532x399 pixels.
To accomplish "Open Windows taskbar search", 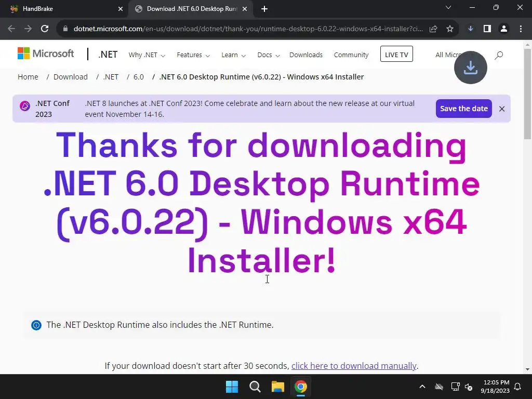I will point(255,387).
